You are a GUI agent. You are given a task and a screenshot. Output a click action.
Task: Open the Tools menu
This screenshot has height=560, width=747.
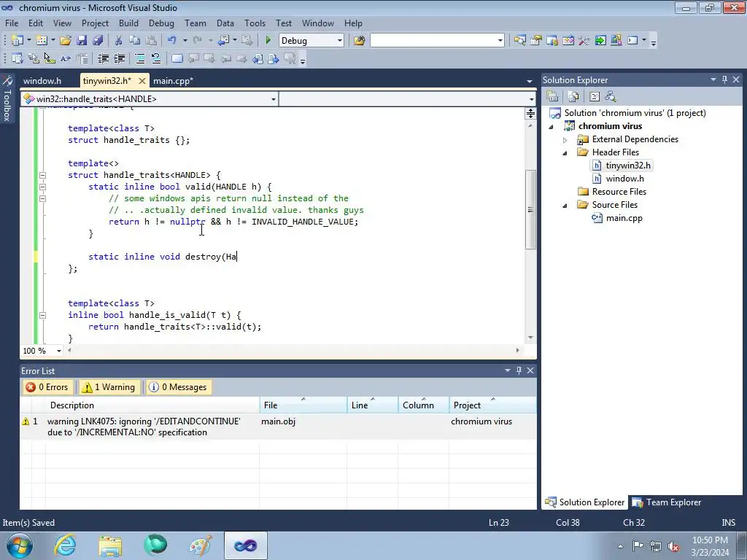pyautogui.click(x=255, y=23)
